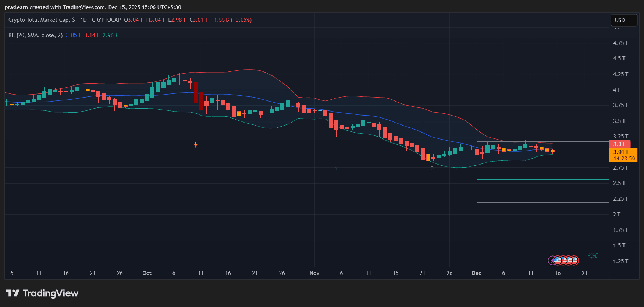Select the BB (20, SMA, close, 2) indicator legend
This screenshot has width=644, height=307.
click(x=36, y=35)
